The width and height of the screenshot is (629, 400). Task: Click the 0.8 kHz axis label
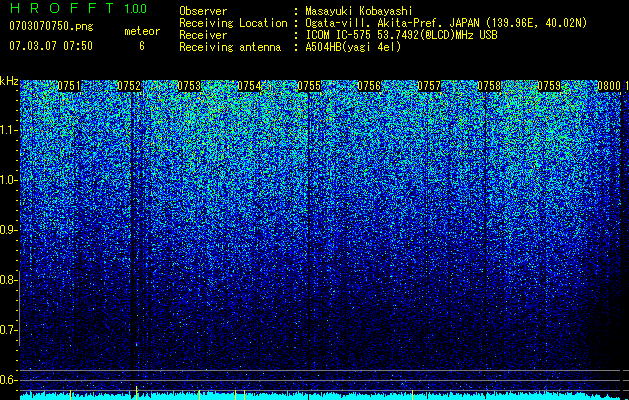coord(8,280)
